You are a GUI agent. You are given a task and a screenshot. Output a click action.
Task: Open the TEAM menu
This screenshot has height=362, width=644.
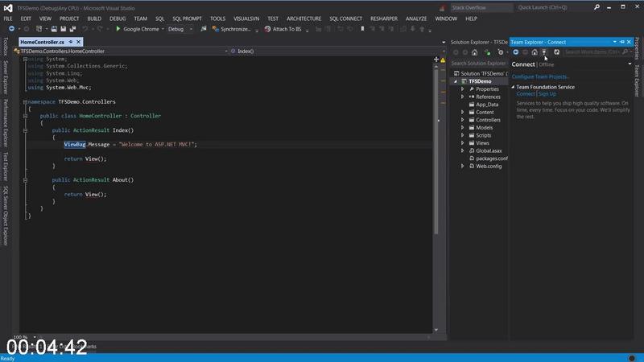tap(140, 19)
